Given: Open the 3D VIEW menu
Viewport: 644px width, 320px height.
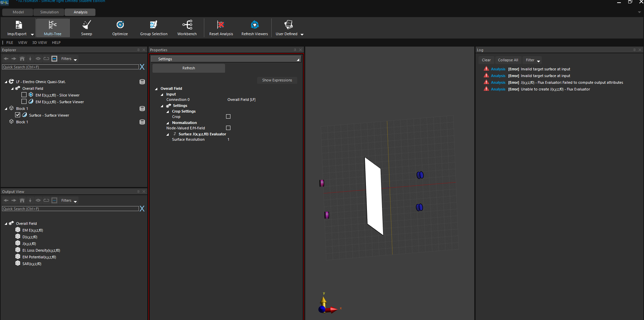Looking at the screenshot, I should (39, 43).
